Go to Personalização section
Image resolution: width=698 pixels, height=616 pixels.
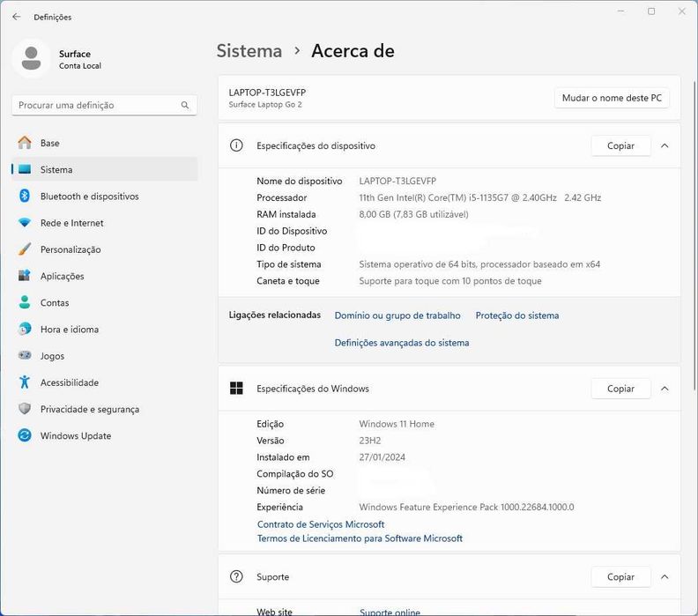coord(105,249)
